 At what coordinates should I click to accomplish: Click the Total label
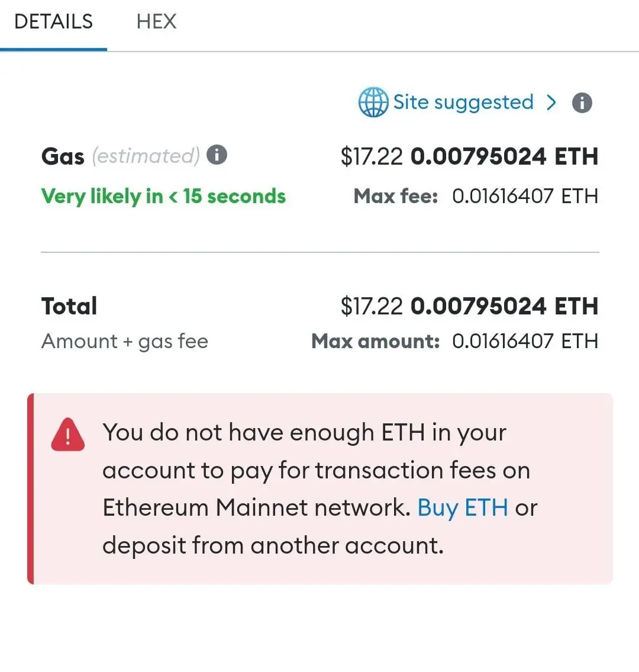(x=69, y=306)
